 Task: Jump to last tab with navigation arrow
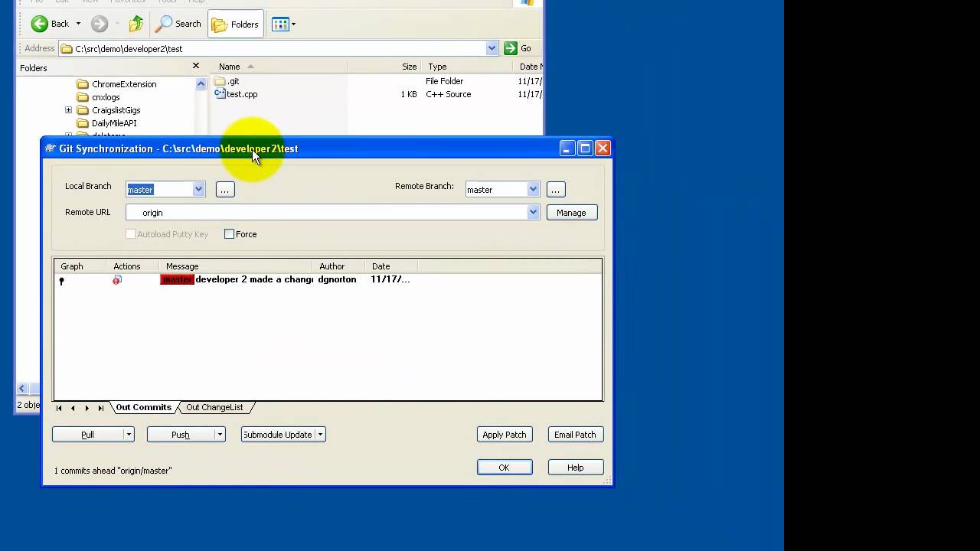[x=100, y=408]
